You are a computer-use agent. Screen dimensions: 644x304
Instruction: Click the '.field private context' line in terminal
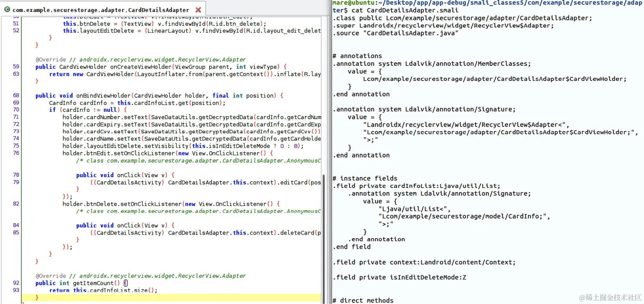pyautogui.click(x=424, y=262)
